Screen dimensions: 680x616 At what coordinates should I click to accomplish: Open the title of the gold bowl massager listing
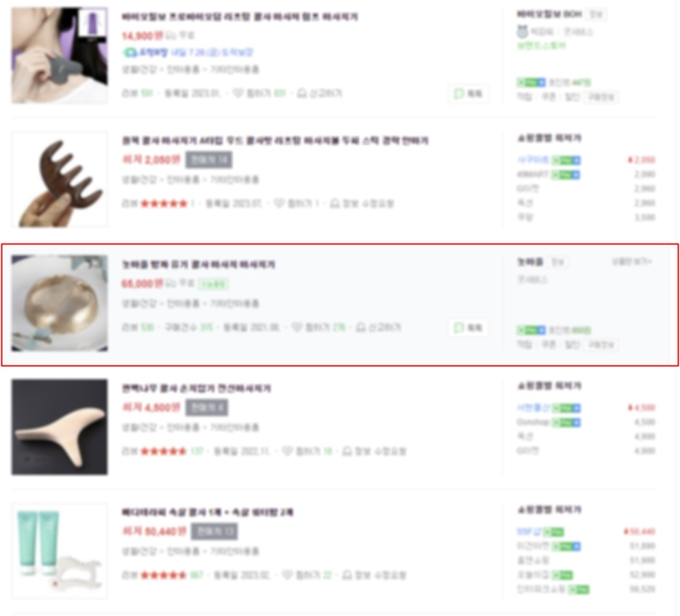[x=198, y=264]
